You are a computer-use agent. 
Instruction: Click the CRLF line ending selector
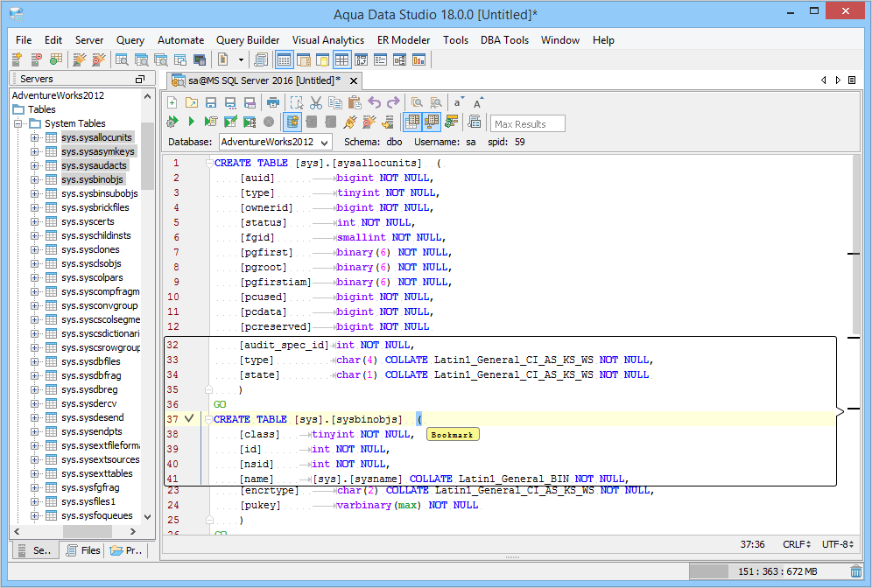(794, 544)
